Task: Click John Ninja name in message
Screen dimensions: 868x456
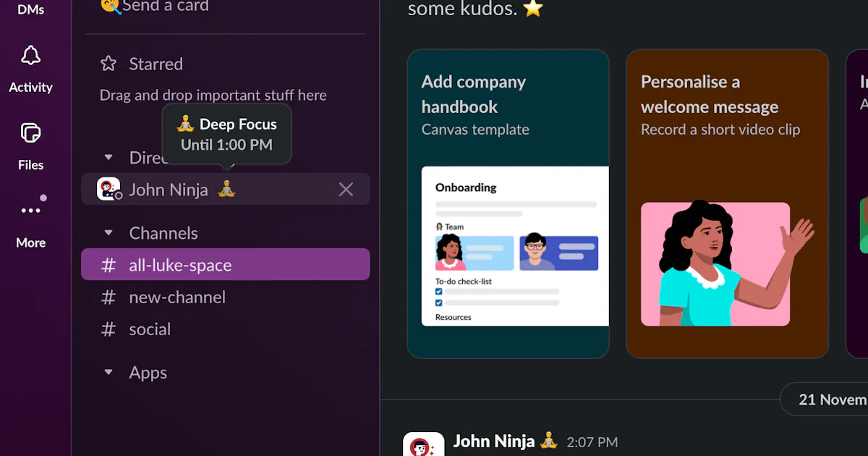Action: tap(494, 441)
